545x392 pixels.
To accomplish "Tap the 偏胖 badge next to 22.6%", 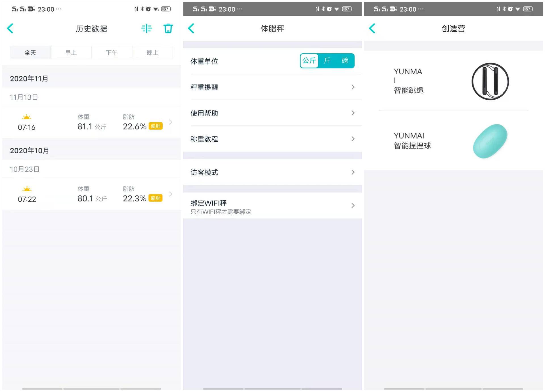I will coord(156,126).
